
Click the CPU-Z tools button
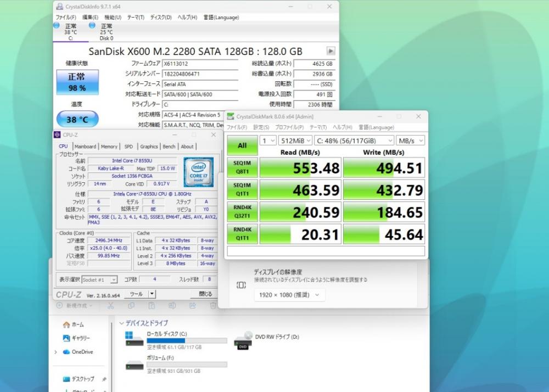(x=136, y=294)
